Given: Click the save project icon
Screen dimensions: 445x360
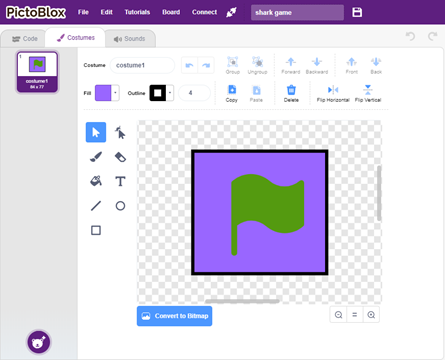Looking at the screenshot, I should pos(357,12).
